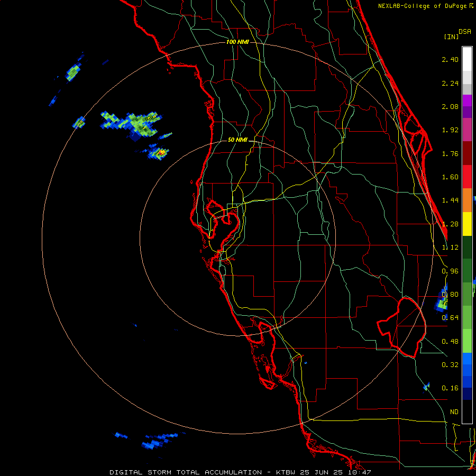The image size is (476, 476).
Task: Pick the maroon swatch beside 1.76
Action: tap(467, 153)
